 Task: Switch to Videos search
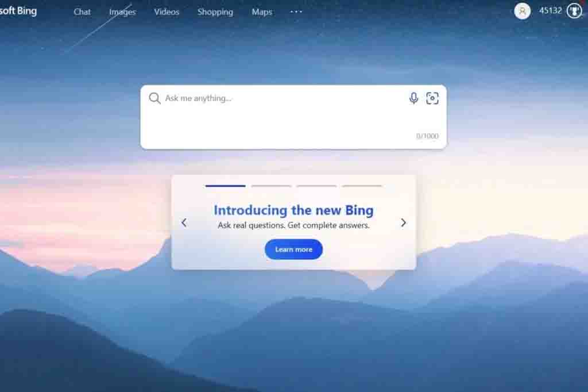167,12
